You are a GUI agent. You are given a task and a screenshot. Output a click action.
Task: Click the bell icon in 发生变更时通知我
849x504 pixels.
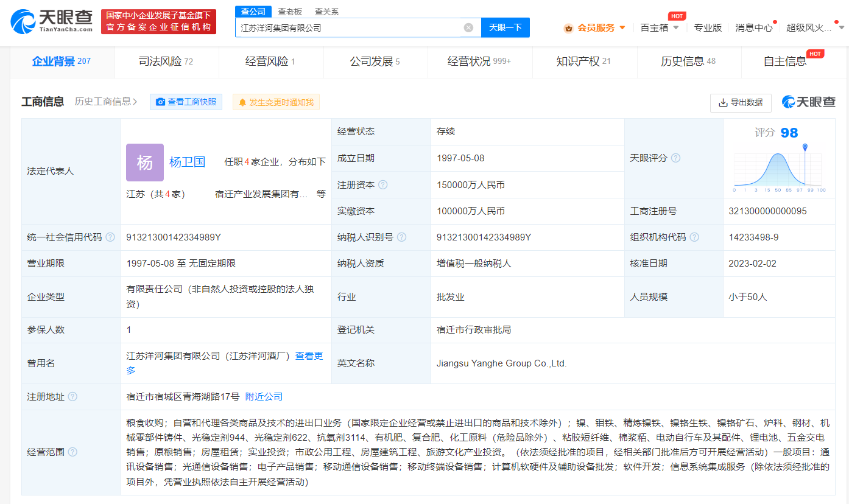coord(242,102)
